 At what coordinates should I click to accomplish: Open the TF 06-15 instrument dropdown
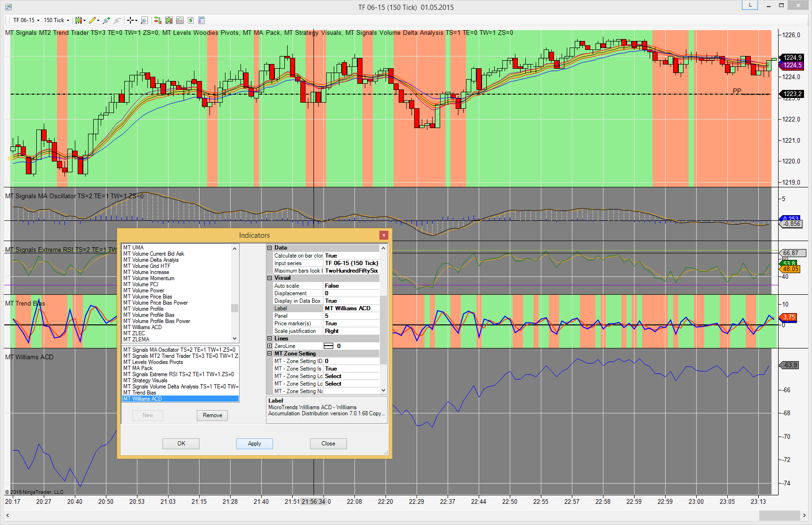coord(26,20)
